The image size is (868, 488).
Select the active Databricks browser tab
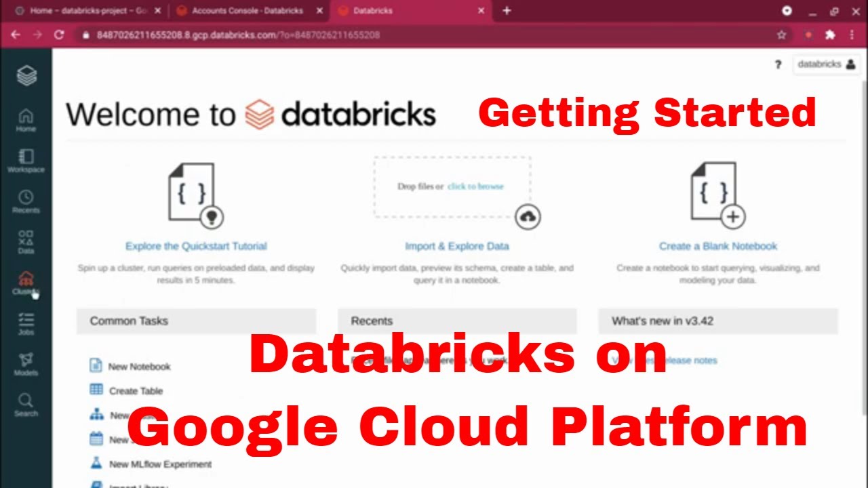point(410,11)
